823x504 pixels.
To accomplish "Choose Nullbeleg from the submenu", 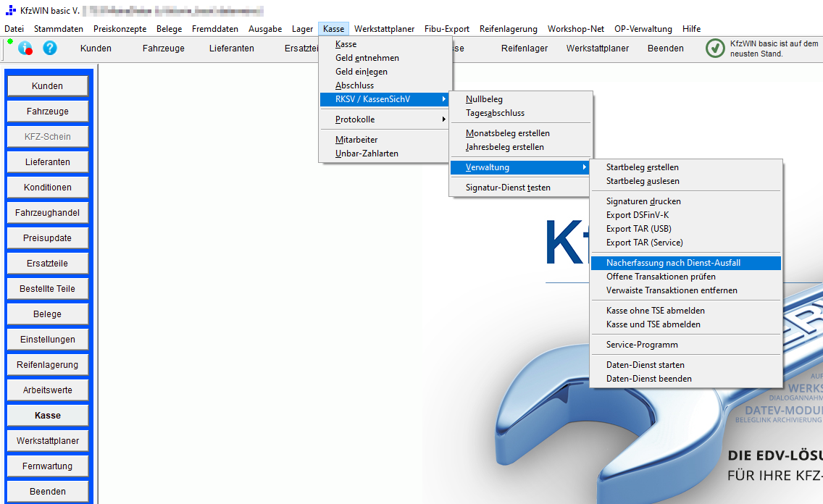I will click(x=519, y=99).
